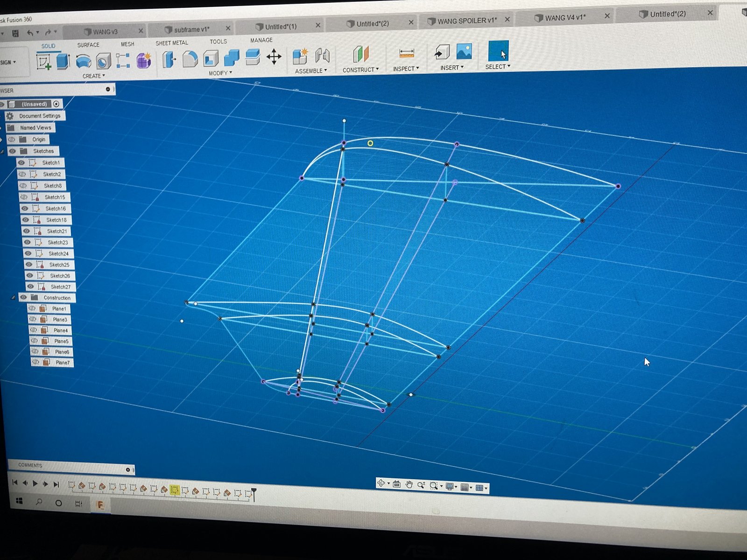Open Windows taskbar search
The image size is (747, 560).
click(x=39, y=502)
